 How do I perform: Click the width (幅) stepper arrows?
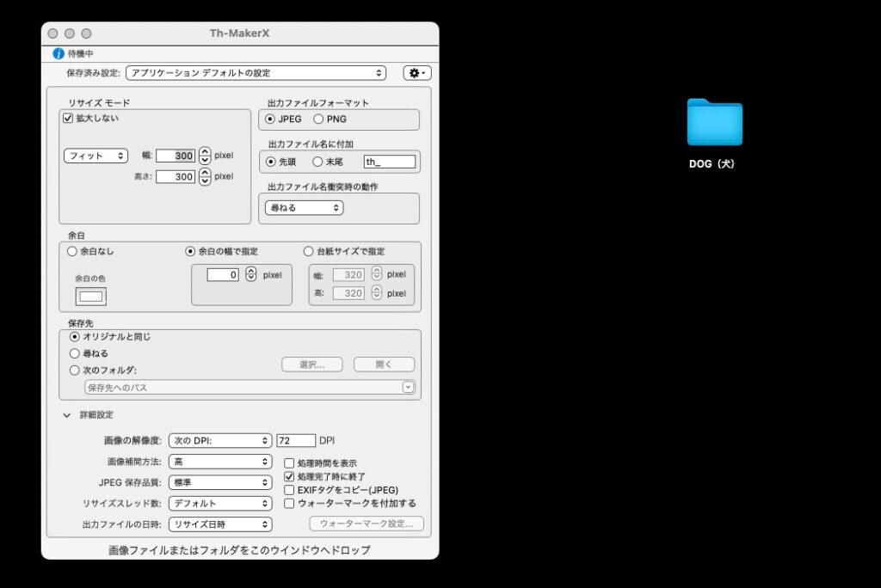pyautogui.click(x=205, y=156)
